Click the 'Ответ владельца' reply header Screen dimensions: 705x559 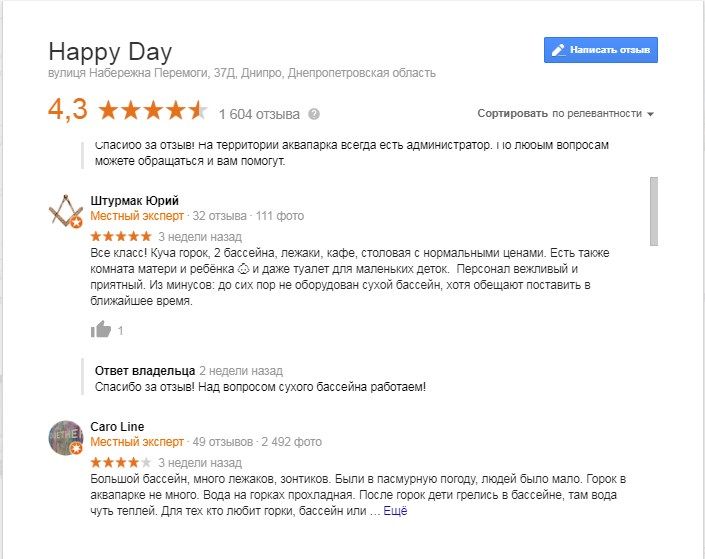pos(144,370)
